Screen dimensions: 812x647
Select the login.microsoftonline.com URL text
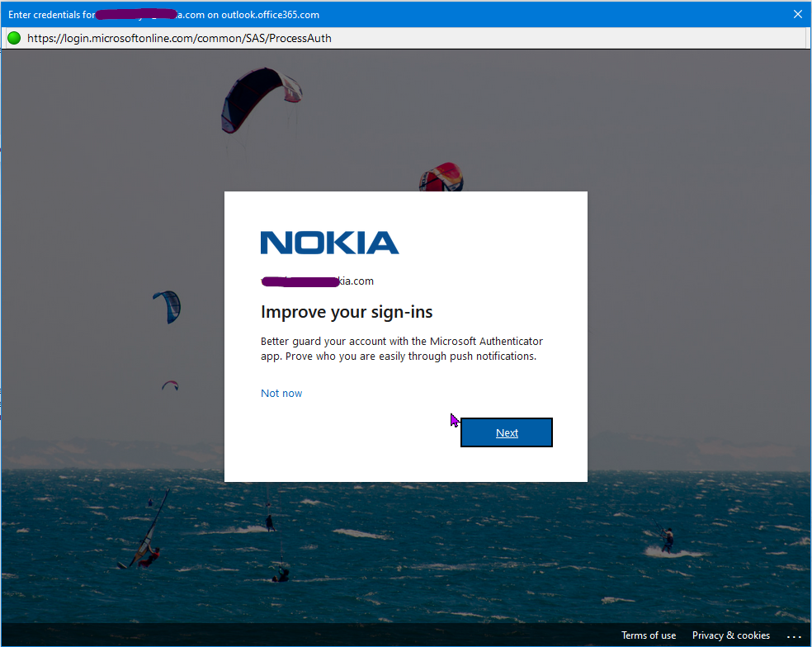tap(179, 38)
